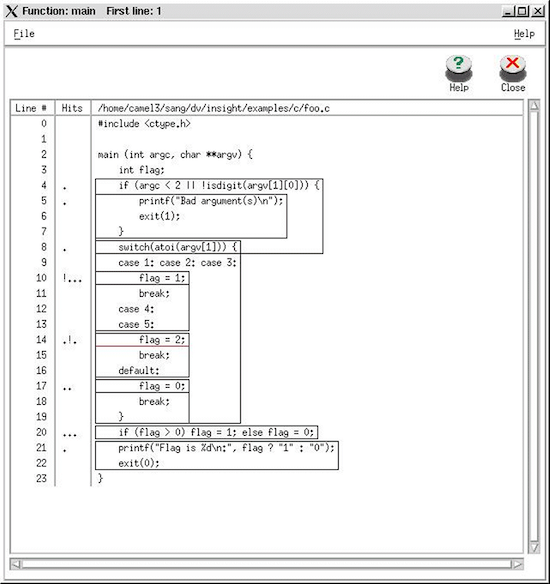Click vertical scrollbar down arrow

tap(534, 547)
